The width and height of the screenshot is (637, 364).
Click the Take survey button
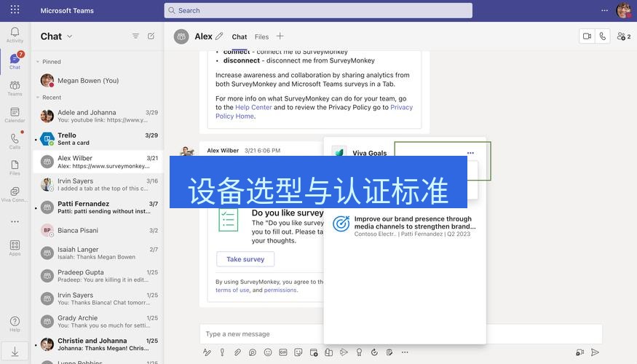point(245,259)
